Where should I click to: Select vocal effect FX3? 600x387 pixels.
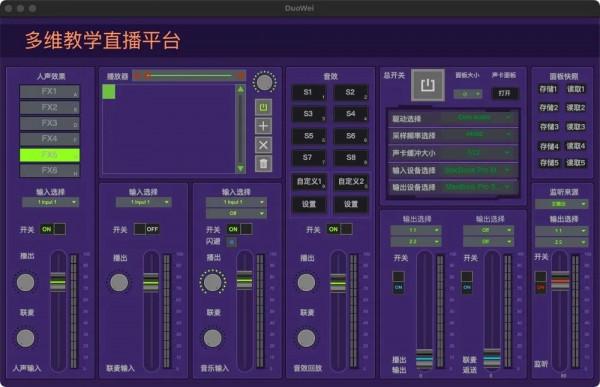pos(50,124)
